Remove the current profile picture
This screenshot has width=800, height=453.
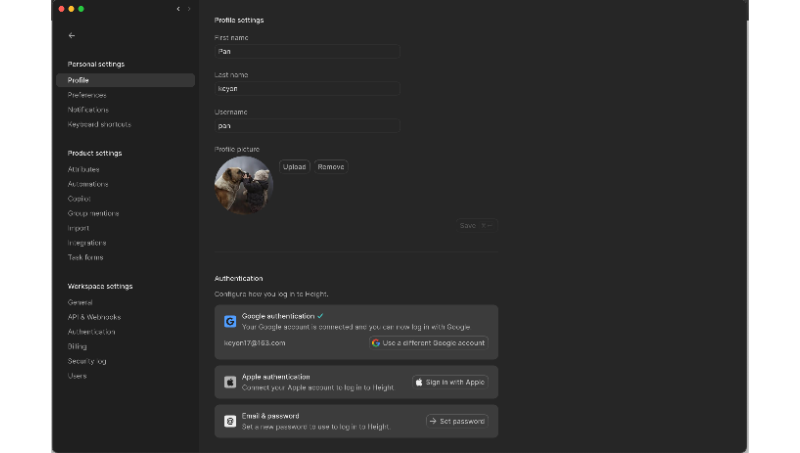point(331,167)
